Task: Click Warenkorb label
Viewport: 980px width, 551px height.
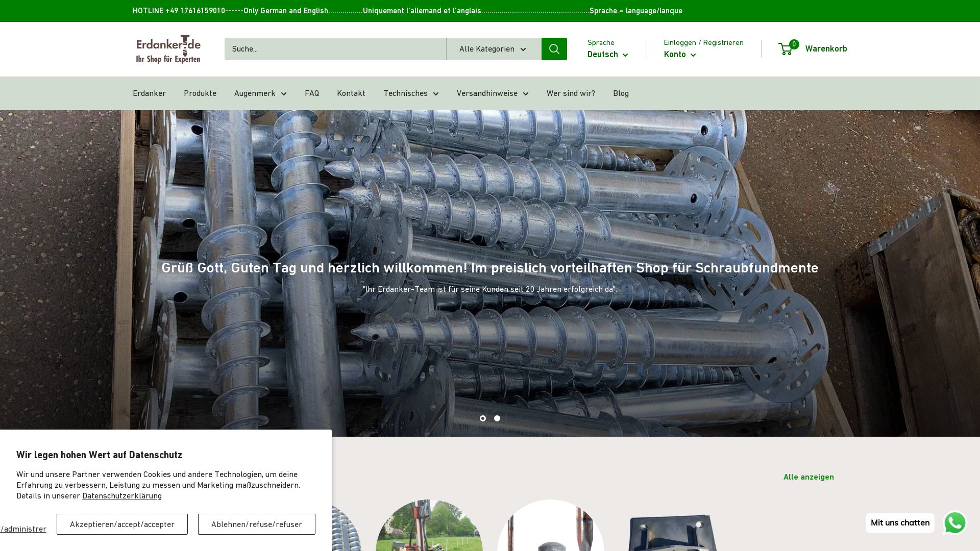Action: click(826, 49)
